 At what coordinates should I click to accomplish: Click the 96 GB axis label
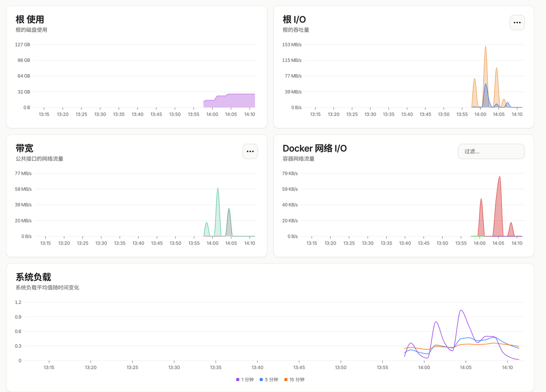pos(24,60)
